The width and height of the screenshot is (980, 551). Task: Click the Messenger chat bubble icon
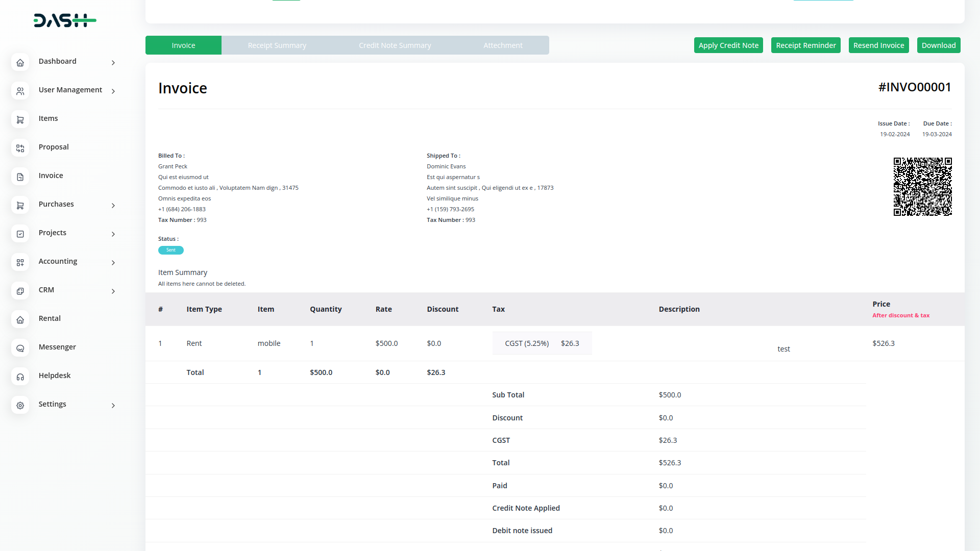point(20,348)
